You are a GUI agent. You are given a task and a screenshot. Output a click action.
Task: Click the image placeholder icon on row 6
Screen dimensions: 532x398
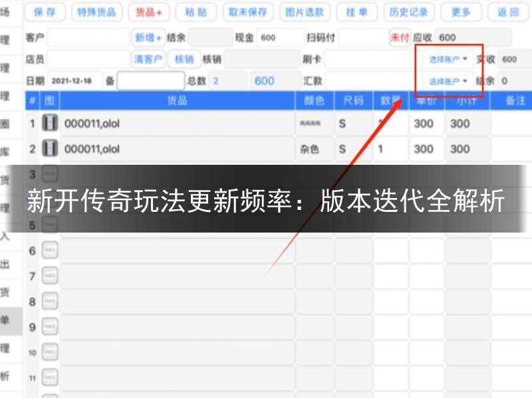[x=50, y=250]
